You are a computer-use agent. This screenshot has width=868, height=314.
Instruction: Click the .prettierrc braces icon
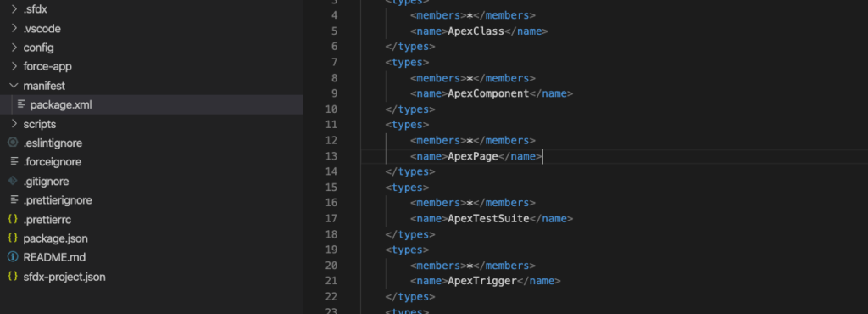13,219
